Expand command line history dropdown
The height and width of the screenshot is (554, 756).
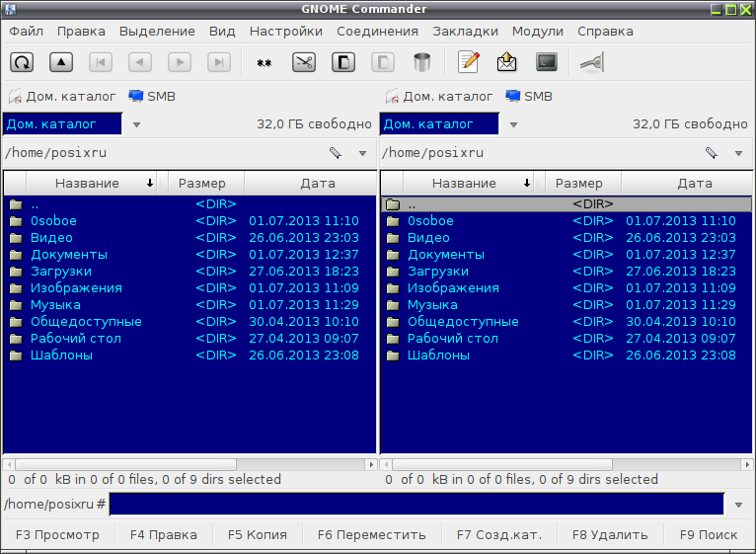click(x=738, y=505)
